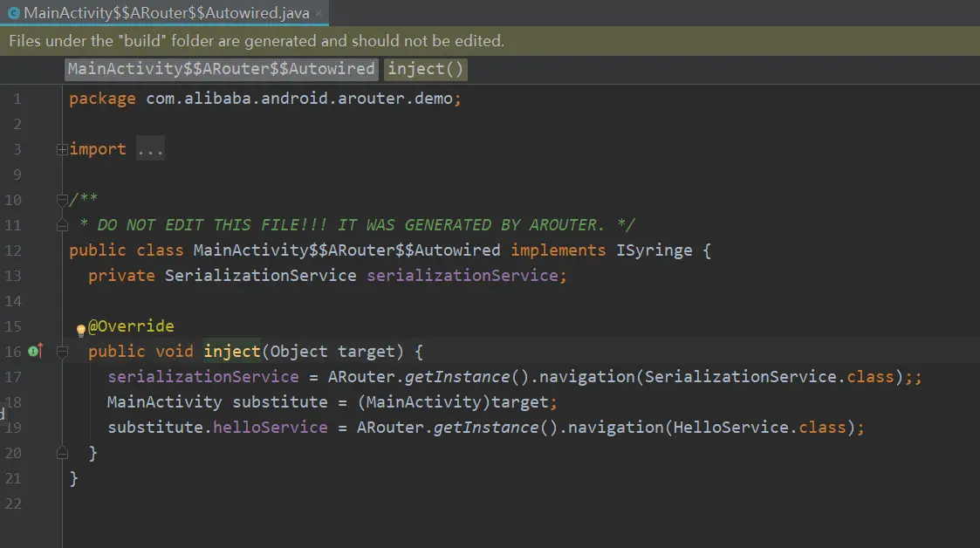
Task: Click the 'inject' method name on line 16
Action: point(232,352)
